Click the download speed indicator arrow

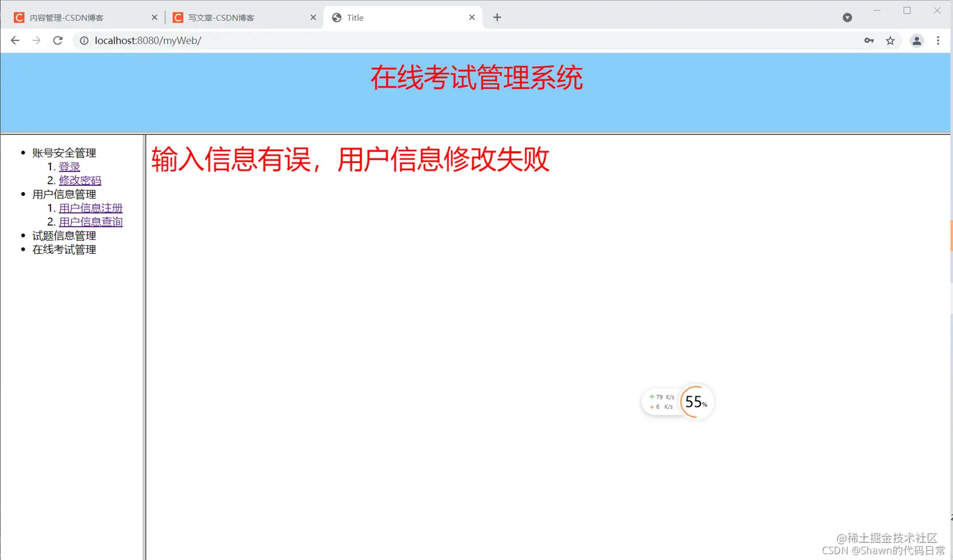pyautogui.click(x=653, y=406)
